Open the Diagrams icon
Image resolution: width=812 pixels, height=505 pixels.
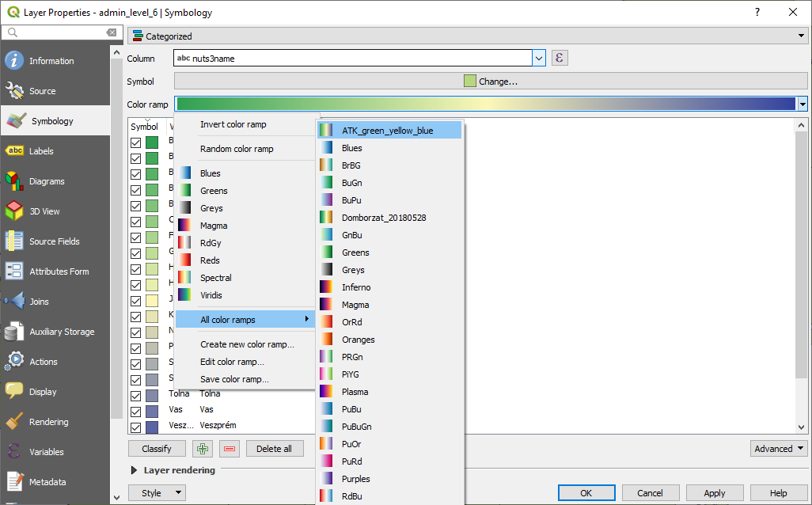click(14, 181)
